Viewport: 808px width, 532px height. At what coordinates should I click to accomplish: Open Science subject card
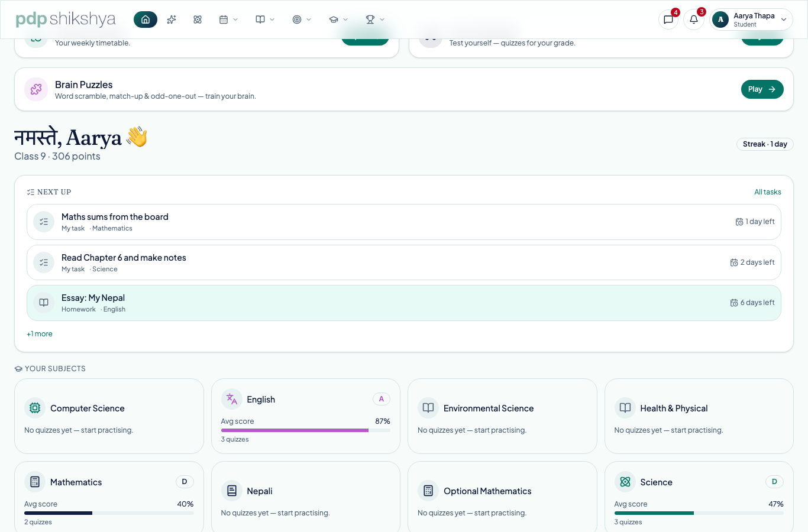click(699, 497)
